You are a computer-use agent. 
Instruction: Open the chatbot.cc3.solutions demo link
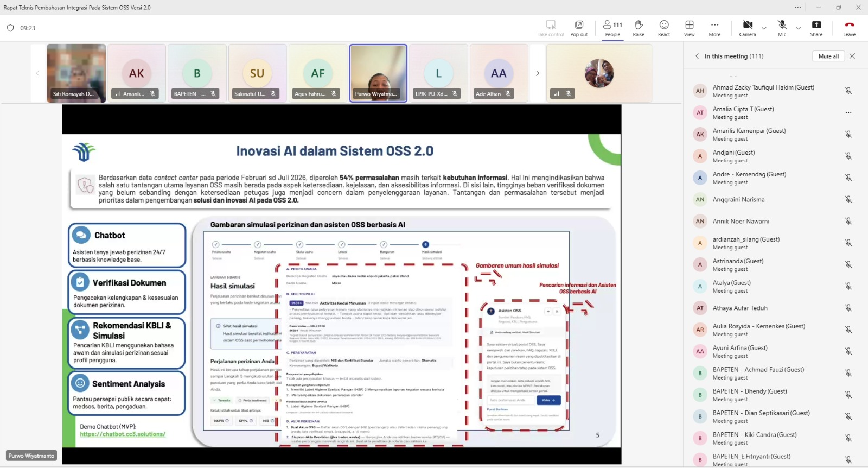pos(123,434)
